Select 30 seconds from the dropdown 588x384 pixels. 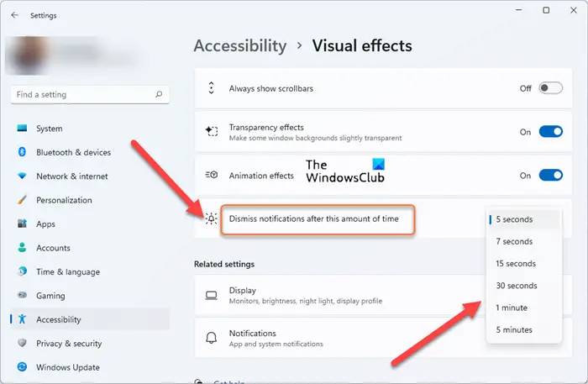[516, 286]
